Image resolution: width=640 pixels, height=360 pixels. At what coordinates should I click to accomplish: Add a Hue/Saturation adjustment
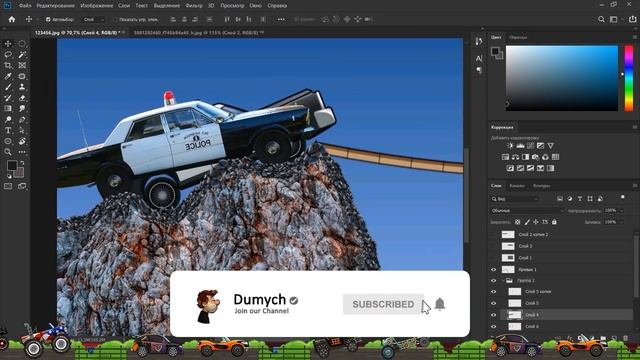[x=505, y=157]
